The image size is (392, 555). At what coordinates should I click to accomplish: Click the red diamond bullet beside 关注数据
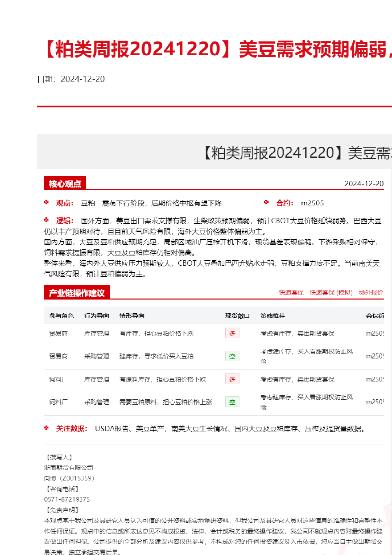(46, 428)
